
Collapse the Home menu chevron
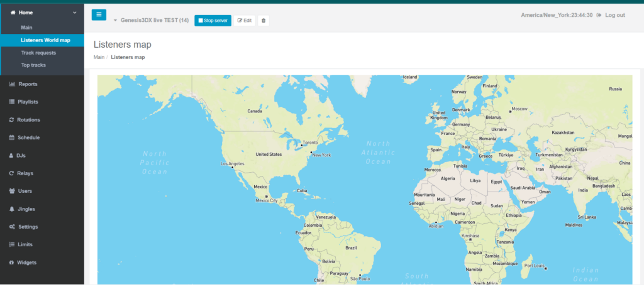click(75, 13)
